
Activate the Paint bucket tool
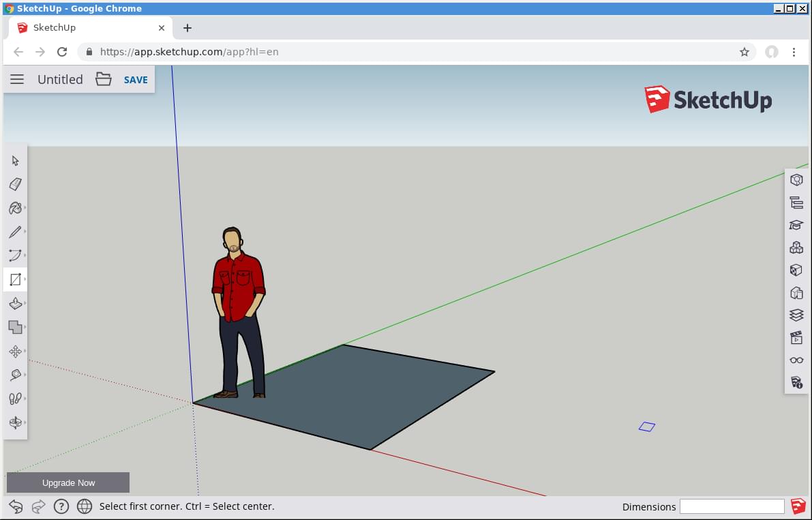pyautogui.click(x=15, y=208)
